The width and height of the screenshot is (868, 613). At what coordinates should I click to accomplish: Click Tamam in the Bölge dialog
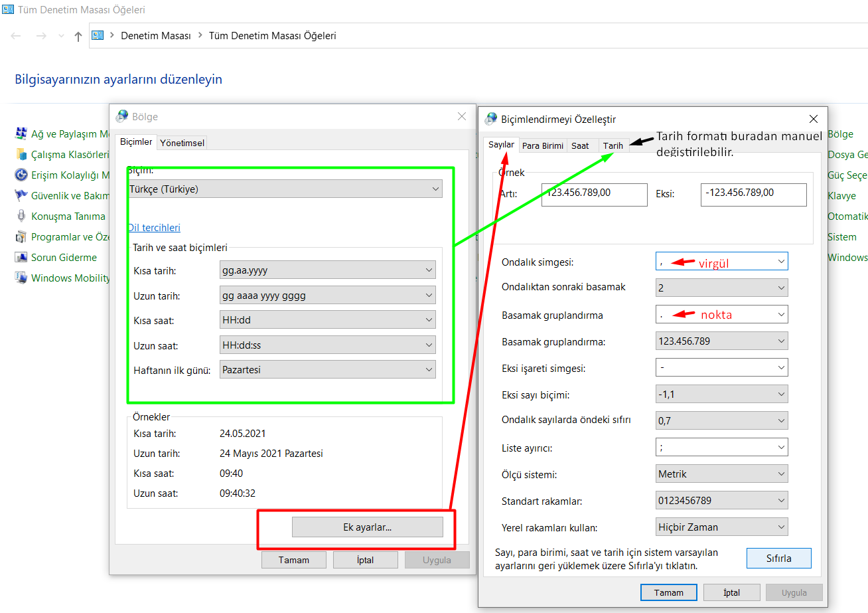click(294, 560)
